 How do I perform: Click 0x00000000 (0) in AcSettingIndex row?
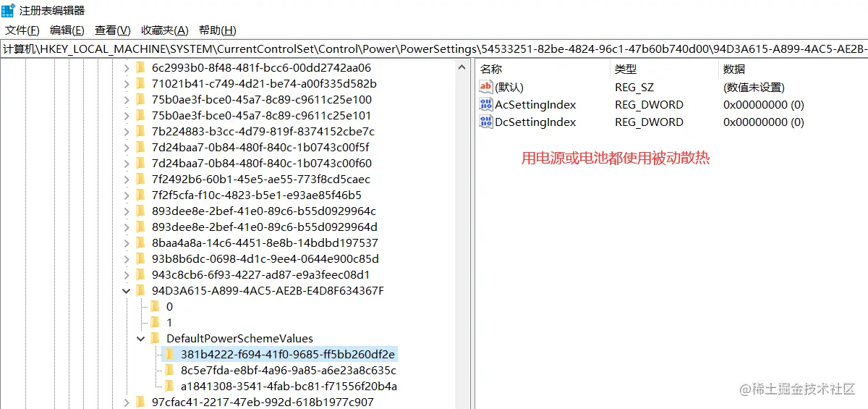(764, 104)
